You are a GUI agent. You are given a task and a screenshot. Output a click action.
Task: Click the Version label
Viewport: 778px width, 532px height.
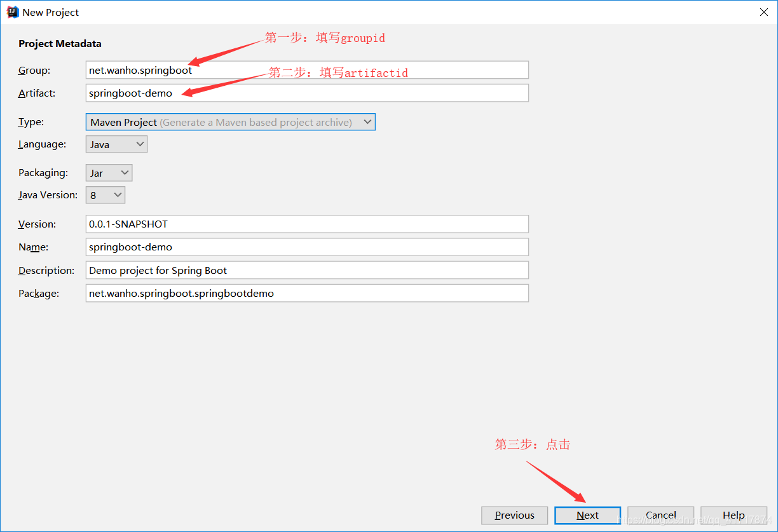point(37,224)
